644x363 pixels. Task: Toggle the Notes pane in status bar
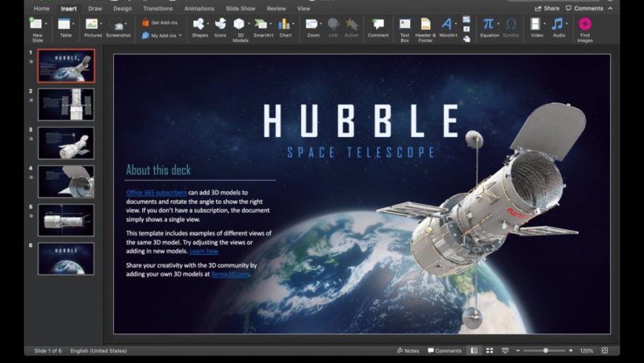[408, 350]
